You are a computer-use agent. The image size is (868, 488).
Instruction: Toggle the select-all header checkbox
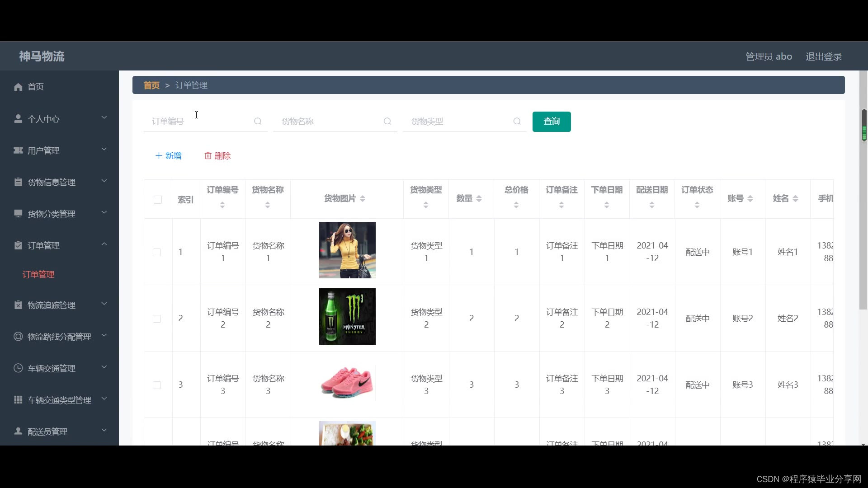(x=158, y=200)
